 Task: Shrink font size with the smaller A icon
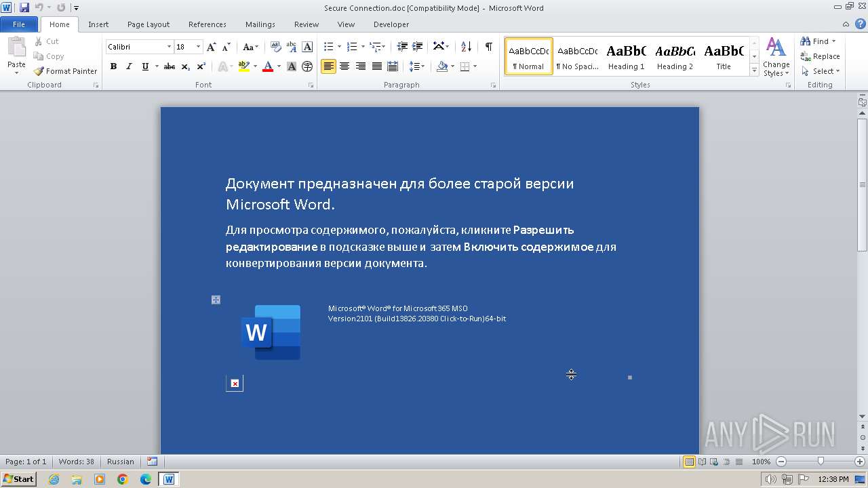pyautogui.click(x=226, y=47)
